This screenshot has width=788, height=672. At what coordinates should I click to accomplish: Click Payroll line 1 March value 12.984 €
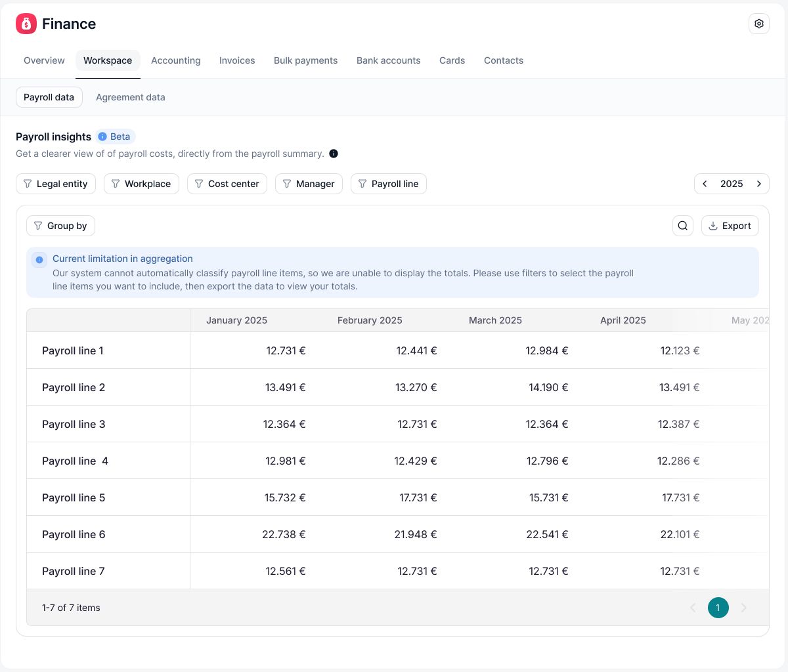pyautogui.click(x=547, y=350)
